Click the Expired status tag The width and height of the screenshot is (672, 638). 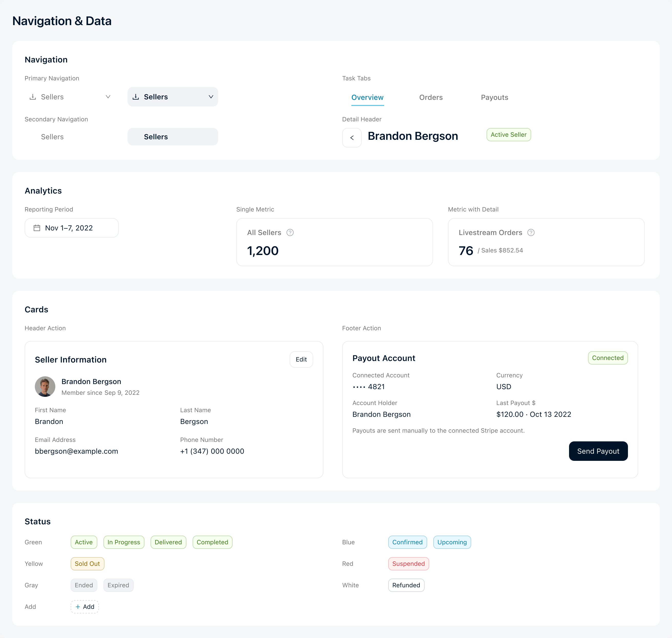coord(118,585)
